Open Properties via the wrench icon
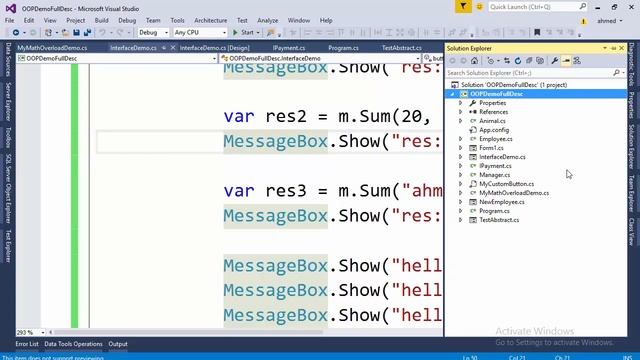The height and width of the screenshot is (360, 640). click(x=554, y=61)
